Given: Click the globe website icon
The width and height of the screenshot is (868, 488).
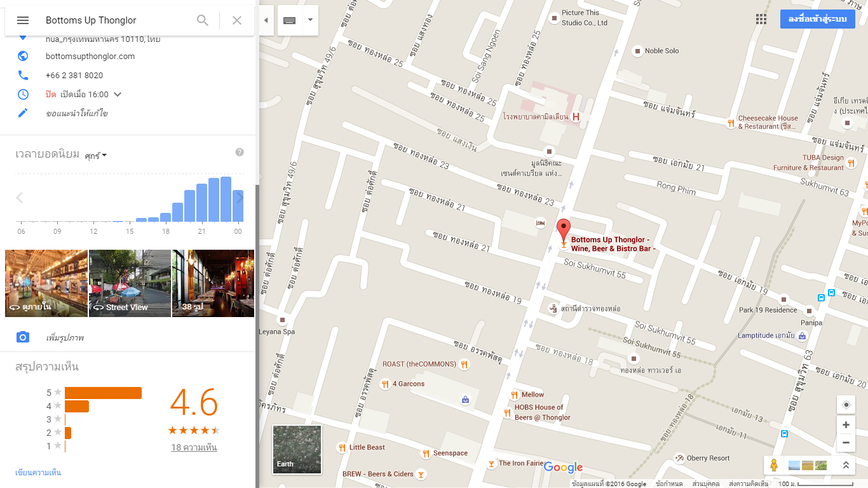Looking at the screenshot, I should click(x=23, y=56).
